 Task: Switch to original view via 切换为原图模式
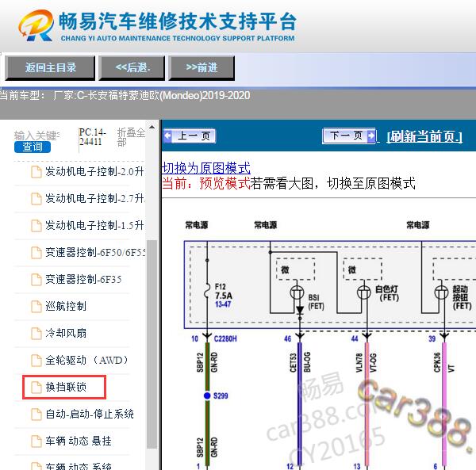[206, 168]
